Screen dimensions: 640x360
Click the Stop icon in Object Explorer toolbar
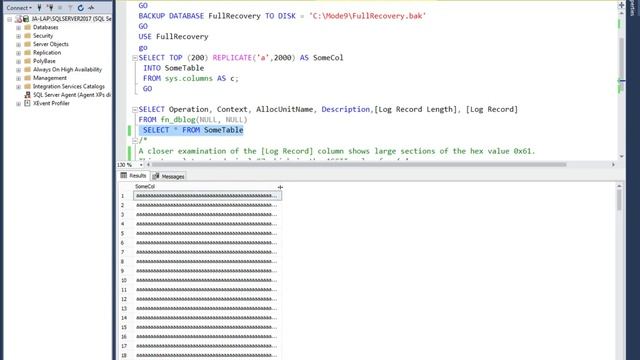click(60, 7)
